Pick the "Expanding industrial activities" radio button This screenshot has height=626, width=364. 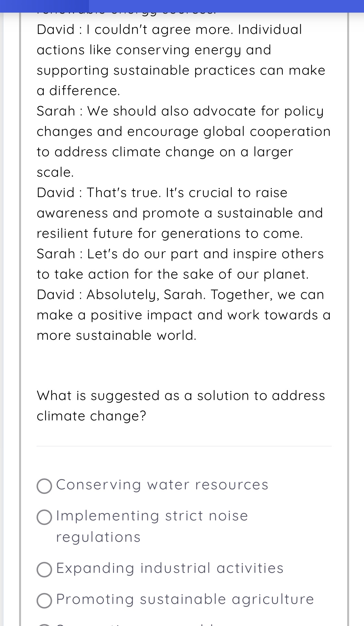(x=44, y=569)
